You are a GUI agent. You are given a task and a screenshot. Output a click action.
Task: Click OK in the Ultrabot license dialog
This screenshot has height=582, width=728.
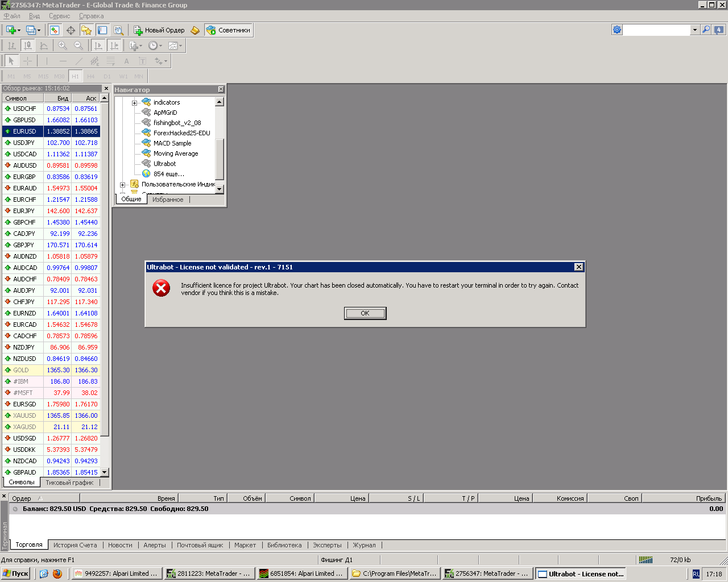(x=365, y=313)
